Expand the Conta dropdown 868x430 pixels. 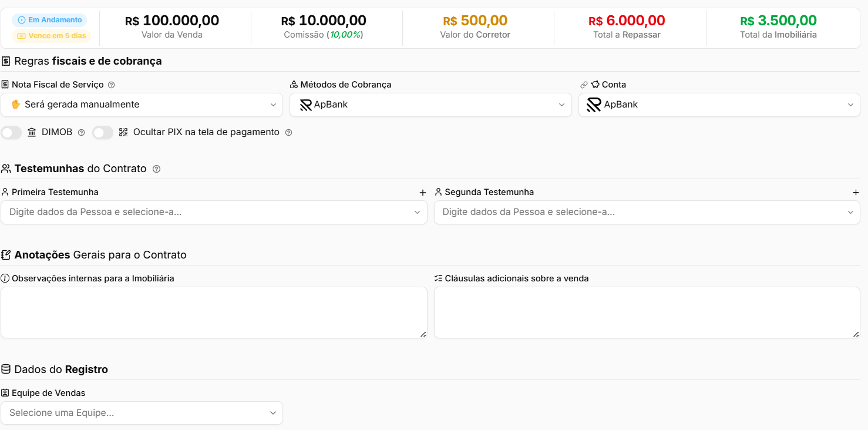(x=719, y=105)
